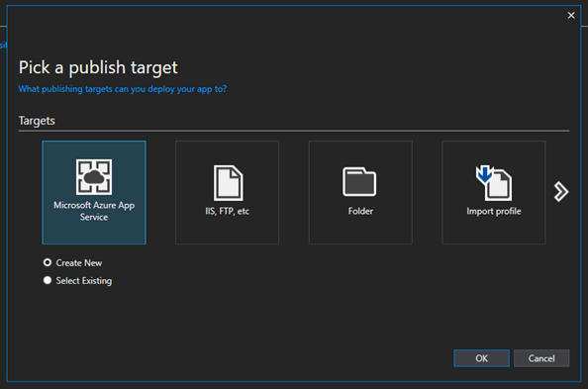Click Cancel to dismiss the dialog

coord(541,358)
